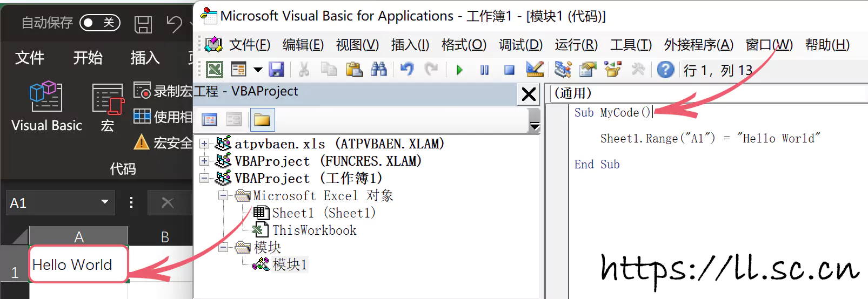The width and height of the screenshot is (868, 299).
Task: Select 模块1 in project tree
Action: [x=290, y=264]
